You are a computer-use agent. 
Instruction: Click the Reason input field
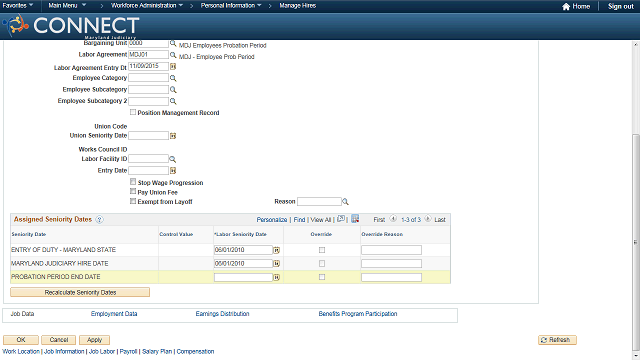pyautogui.click(x=319, y=202)
